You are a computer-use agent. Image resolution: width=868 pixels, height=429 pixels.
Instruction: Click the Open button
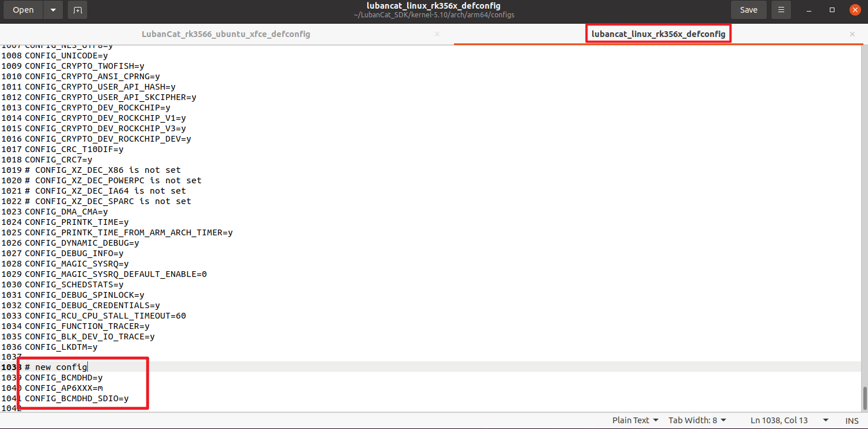click(23, 10)
